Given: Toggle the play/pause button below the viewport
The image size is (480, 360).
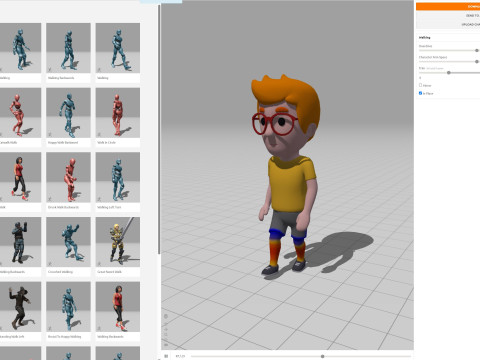Looking at the screenshot, I should click(166, 356).
